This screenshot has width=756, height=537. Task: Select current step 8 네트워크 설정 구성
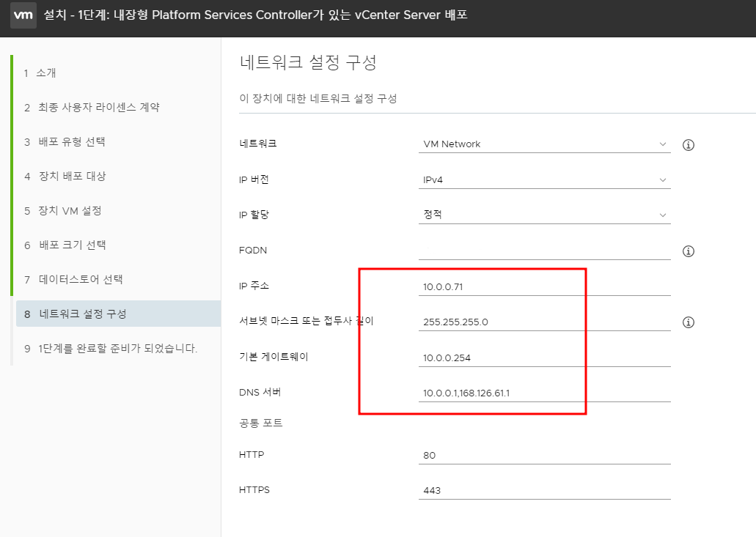[118, 314]
